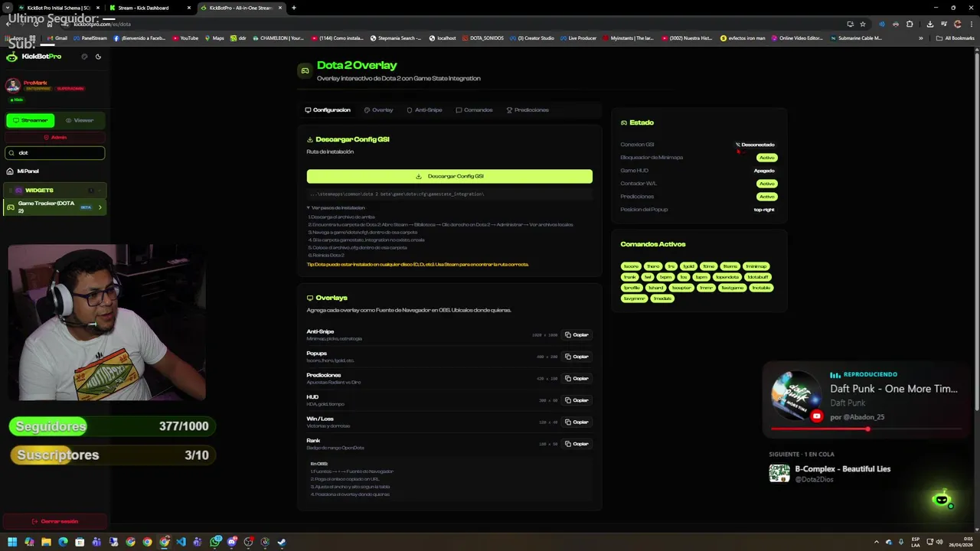980x551 pixels.
Task: Copy the Popups overlay link
Action: [577, 357]
